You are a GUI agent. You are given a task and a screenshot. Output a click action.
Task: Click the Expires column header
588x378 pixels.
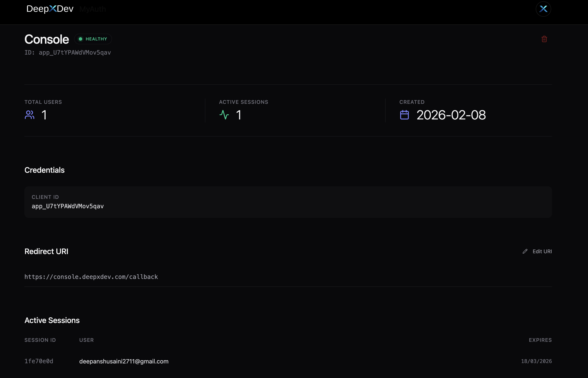click(540, 340)
